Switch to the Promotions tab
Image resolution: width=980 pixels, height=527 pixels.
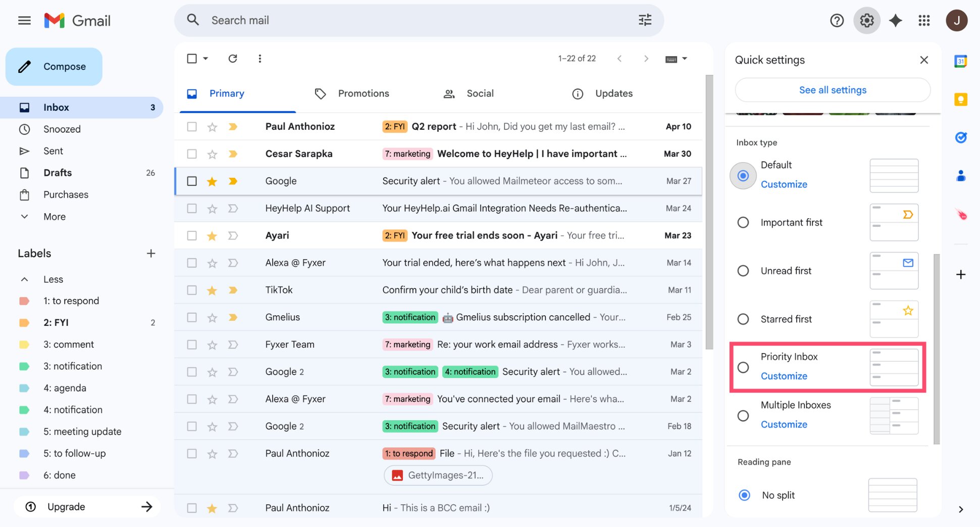pyautogui.click(x=364, y=94)
